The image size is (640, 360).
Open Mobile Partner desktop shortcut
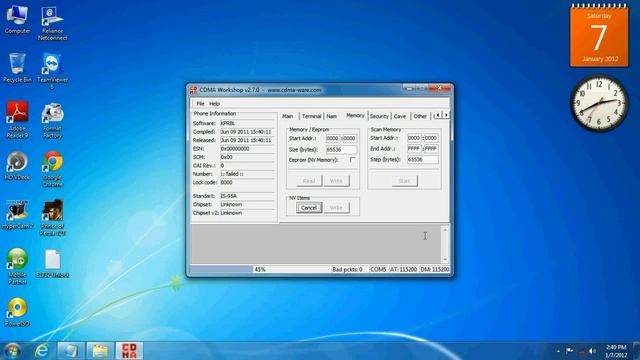[x=17, y=266]
